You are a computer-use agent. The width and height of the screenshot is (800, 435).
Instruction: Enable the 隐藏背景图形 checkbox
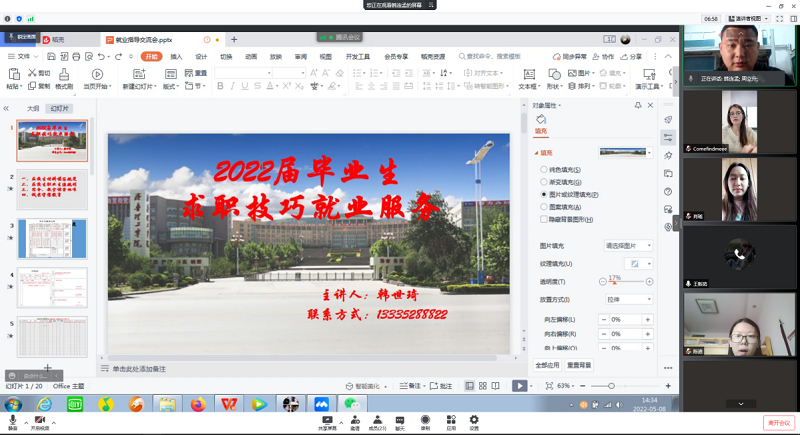(x=543, y=219)
